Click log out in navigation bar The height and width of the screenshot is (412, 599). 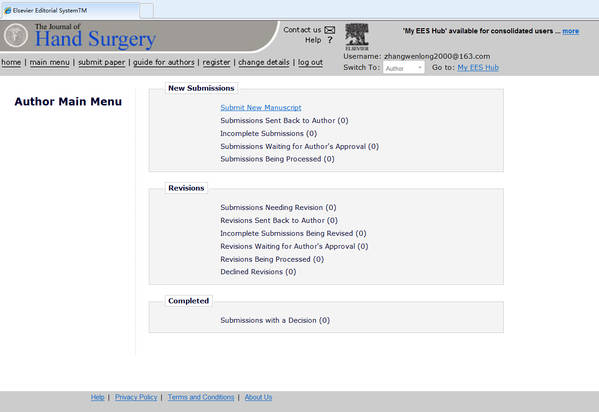(x=310, y=62)
